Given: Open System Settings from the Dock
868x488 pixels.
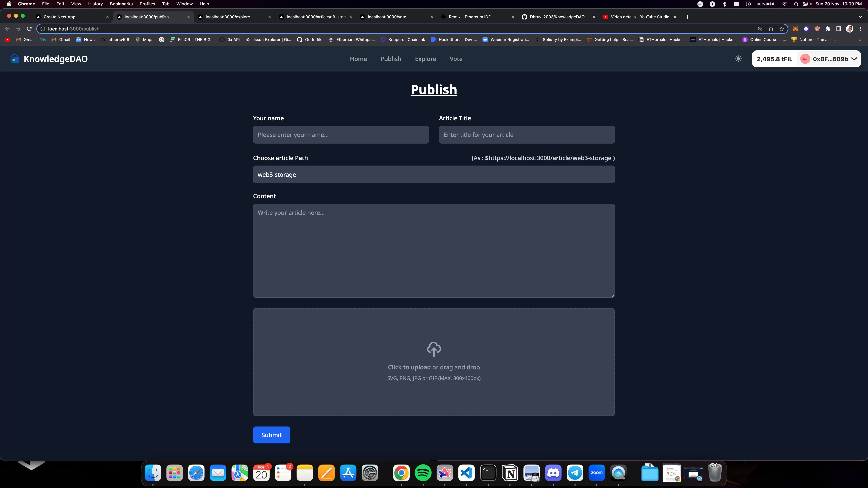Looking at the screenshot, I should tap(370, 473).
